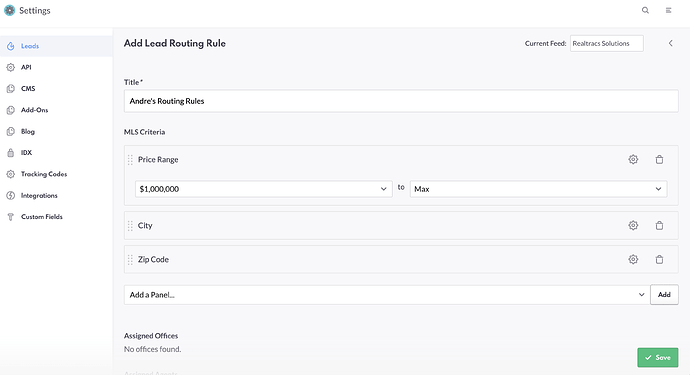Expand the $1,000,000 minimum price dropdown
This screenshot has height=375, width=690.
click(264, 189)
